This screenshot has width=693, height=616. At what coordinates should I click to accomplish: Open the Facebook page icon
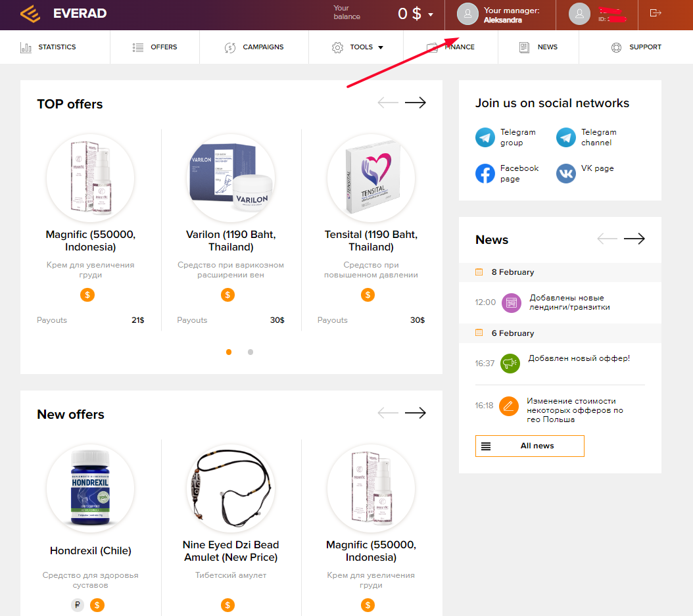click(x=485, y=173)
